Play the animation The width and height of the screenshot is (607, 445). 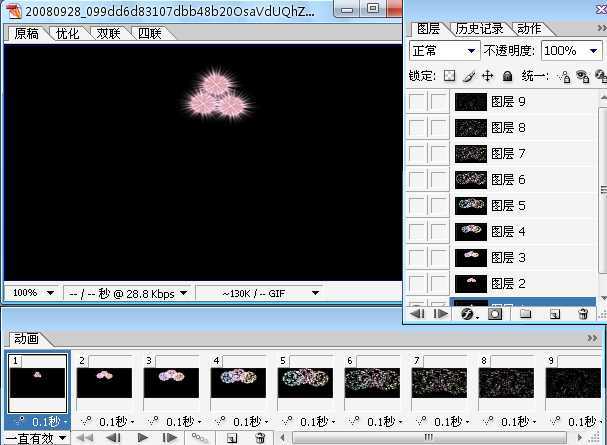pyautogui.click(x=142, y=438)
